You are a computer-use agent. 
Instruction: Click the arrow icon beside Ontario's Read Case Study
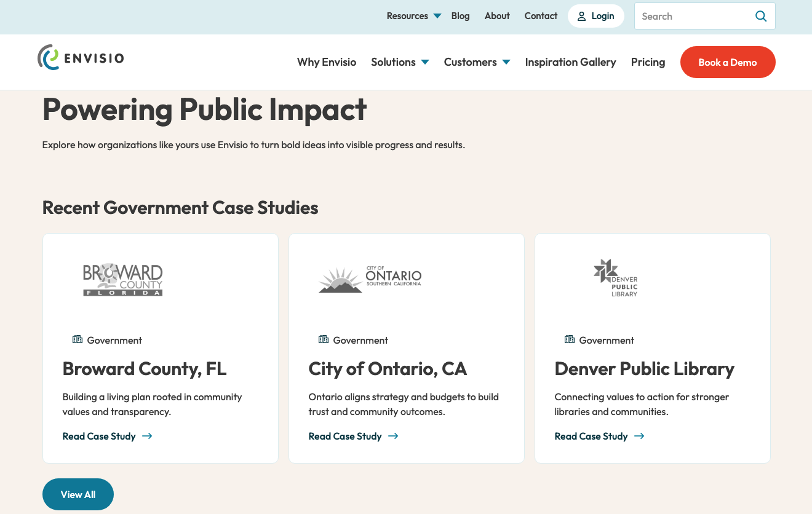pos(394,436)
